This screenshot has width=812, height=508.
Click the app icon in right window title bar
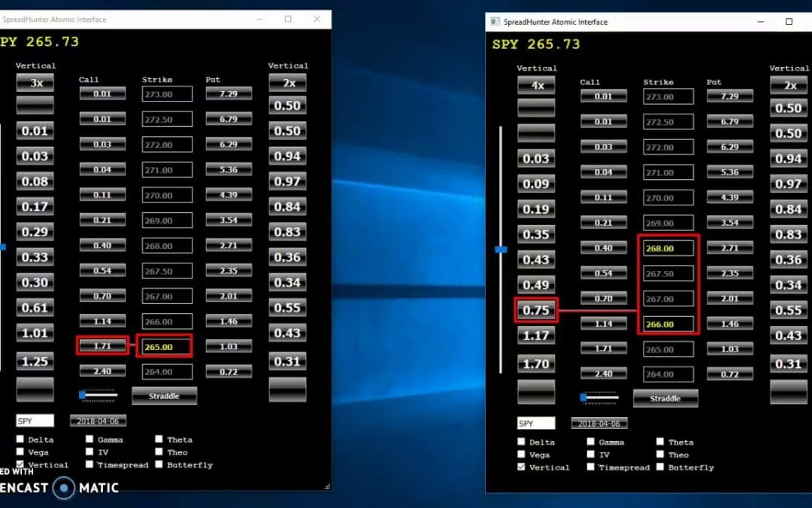click(495, 22)
